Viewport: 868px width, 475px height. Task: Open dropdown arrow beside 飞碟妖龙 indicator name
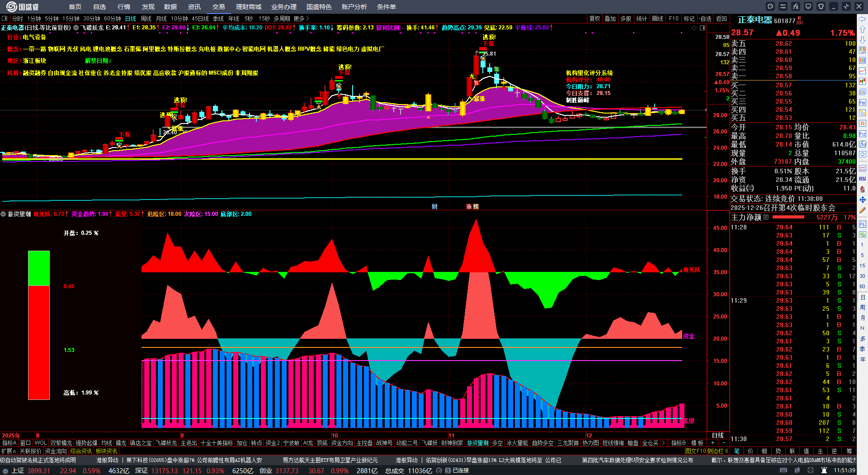pyautogui.click(x=76, y=28)
